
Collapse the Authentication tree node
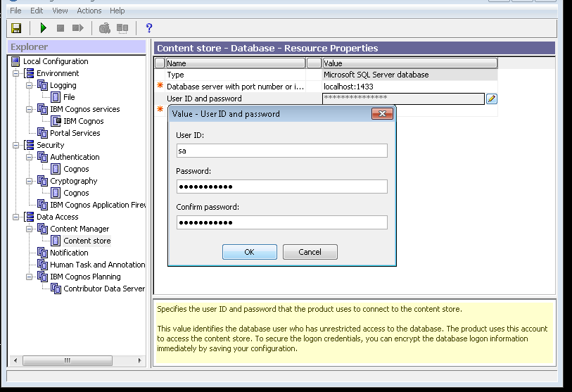coord(29,157)
